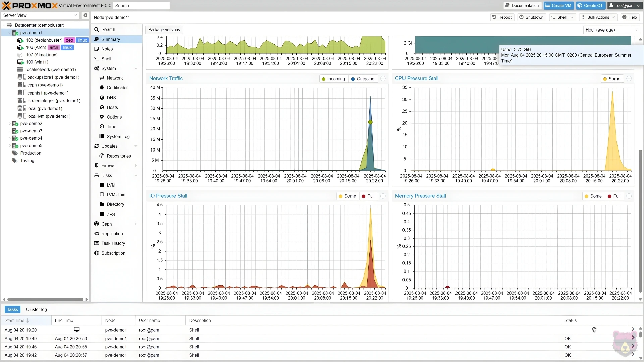Switch to the Cluster log tab

[x=36, y=309]
